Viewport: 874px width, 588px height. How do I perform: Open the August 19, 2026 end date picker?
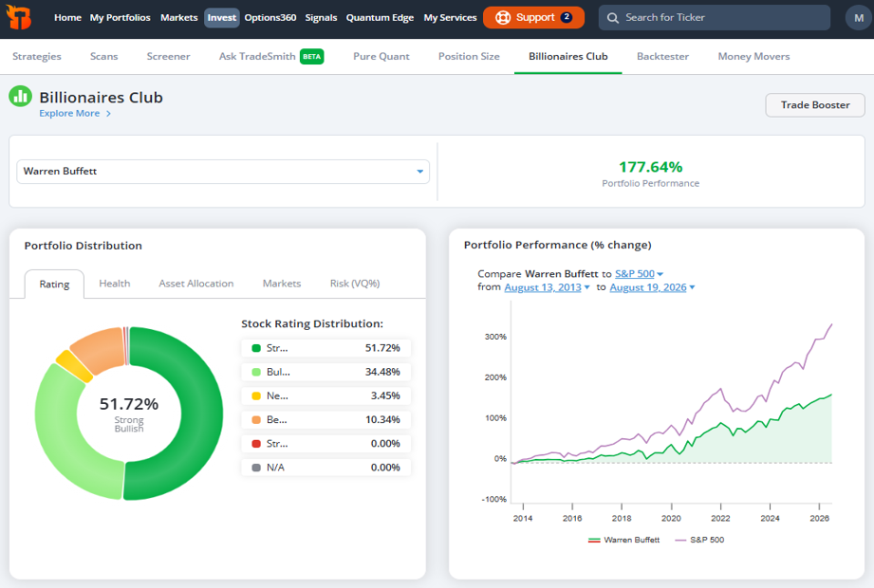(x=652, y=287)
